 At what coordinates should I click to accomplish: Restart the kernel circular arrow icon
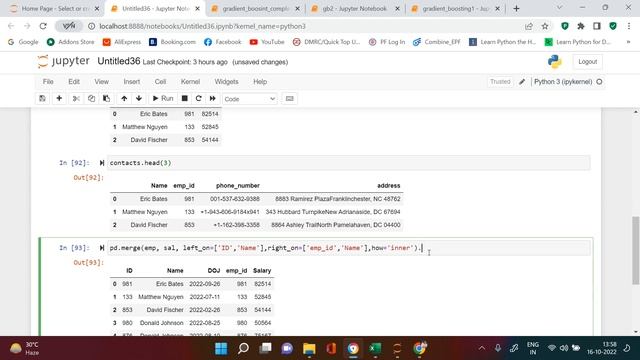tap(198, 98)
